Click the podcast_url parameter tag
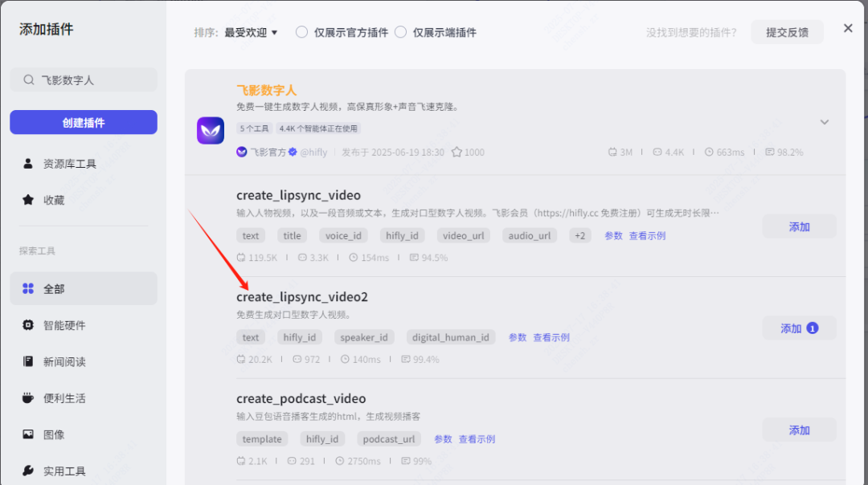Viewport: 868px width, 485px height. (x=389, y=439)
